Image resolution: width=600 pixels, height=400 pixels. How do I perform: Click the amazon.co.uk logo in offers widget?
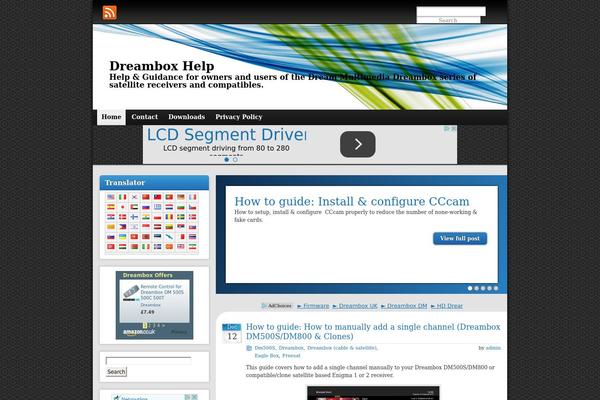click(139, 332)
